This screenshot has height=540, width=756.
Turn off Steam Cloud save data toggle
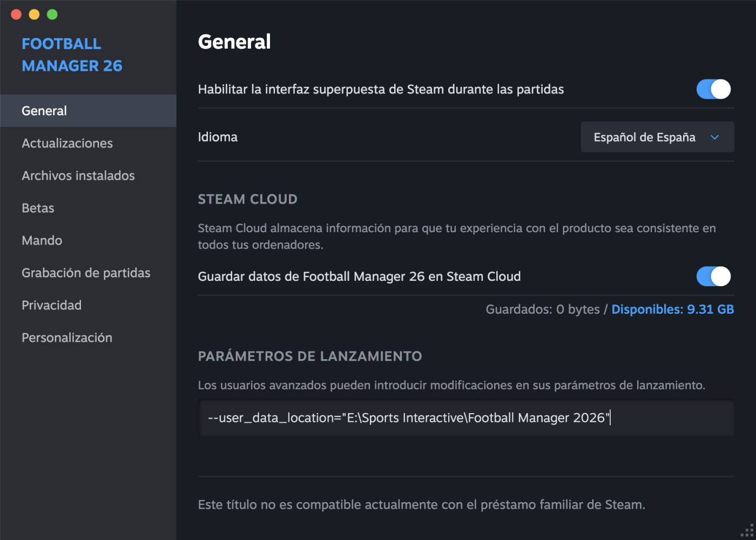713,276
